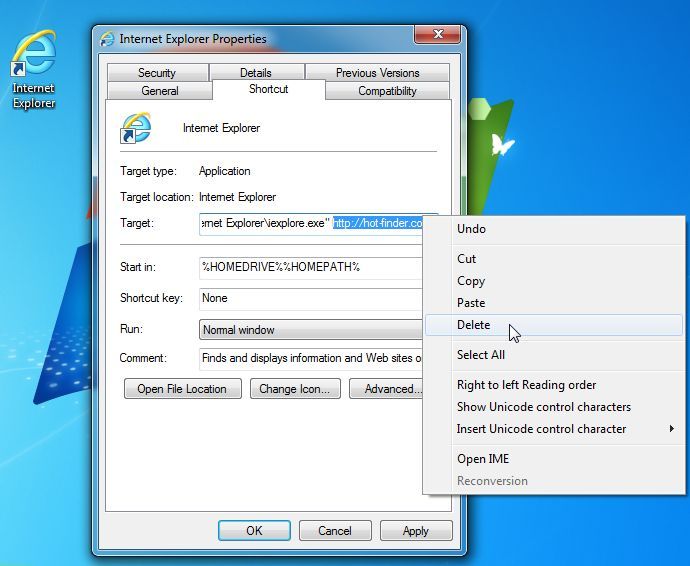This screenshot has height=566, width=690.
Task: Click the 'Application' target type value
Action: (224, 171)
